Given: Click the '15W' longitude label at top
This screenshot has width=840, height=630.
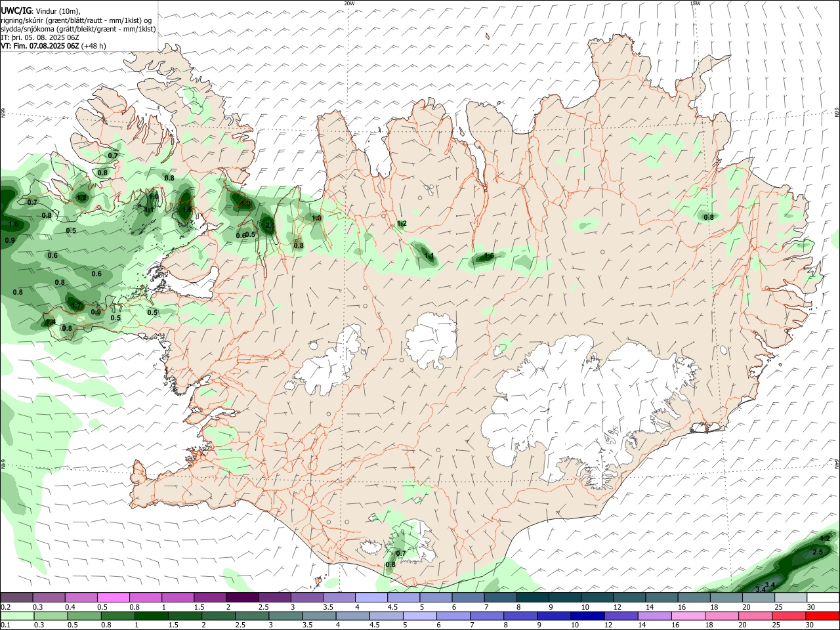Looking at the screenshot, I should (695, 3).
